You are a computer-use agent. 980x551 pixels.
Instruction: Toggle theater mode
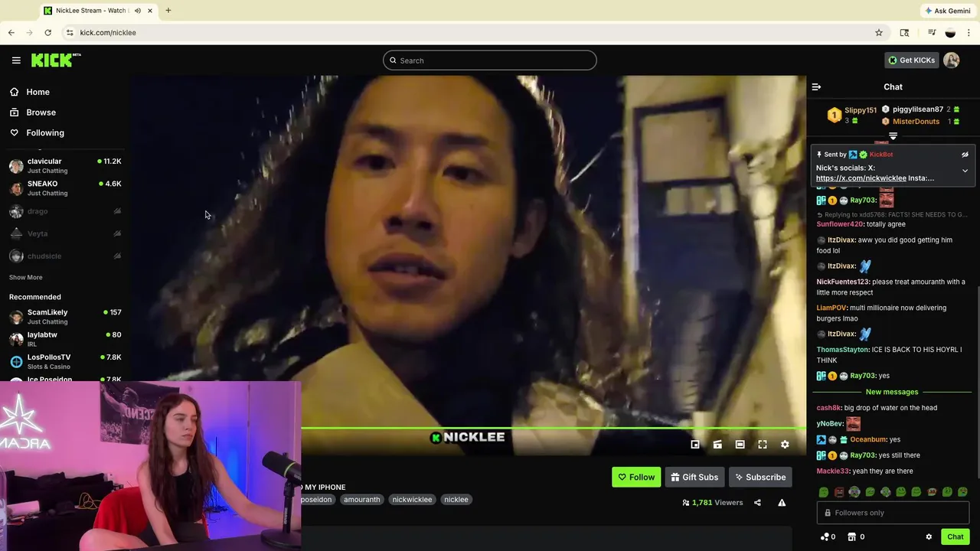tap(740, 445)
